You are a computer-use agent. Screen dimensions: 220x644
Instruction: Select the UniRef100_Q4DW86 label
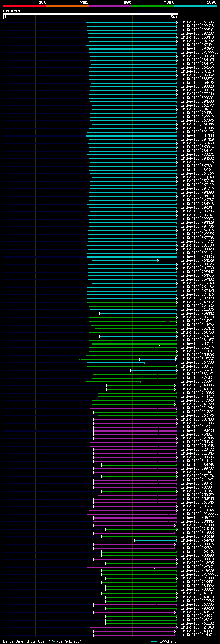tap(197, 385)
